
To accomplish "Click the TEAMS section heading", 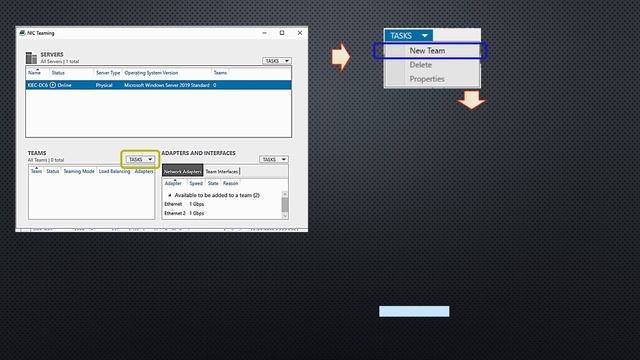I will pyautogui.click(x=37, y=153).
